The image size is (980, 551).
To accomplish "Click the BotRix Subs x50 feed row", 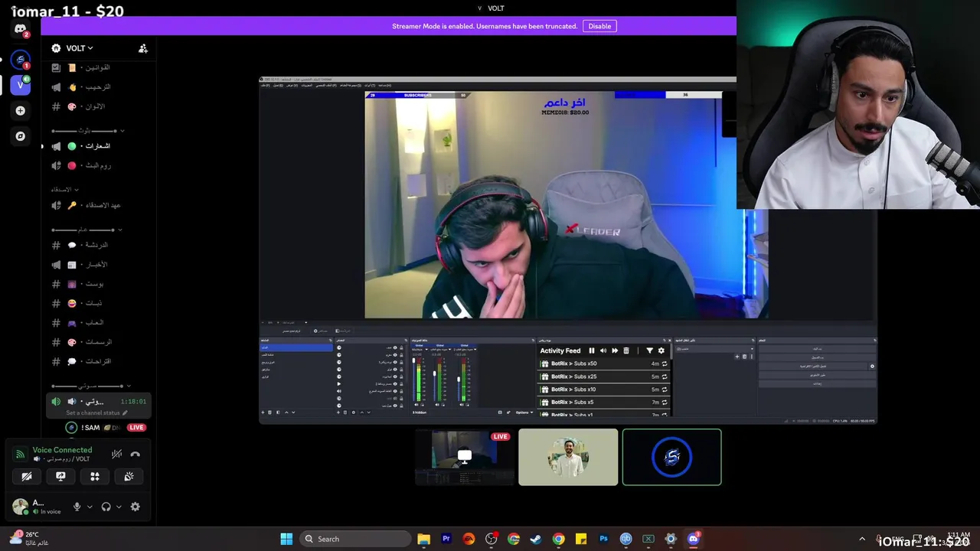I will tap(605, 364).
